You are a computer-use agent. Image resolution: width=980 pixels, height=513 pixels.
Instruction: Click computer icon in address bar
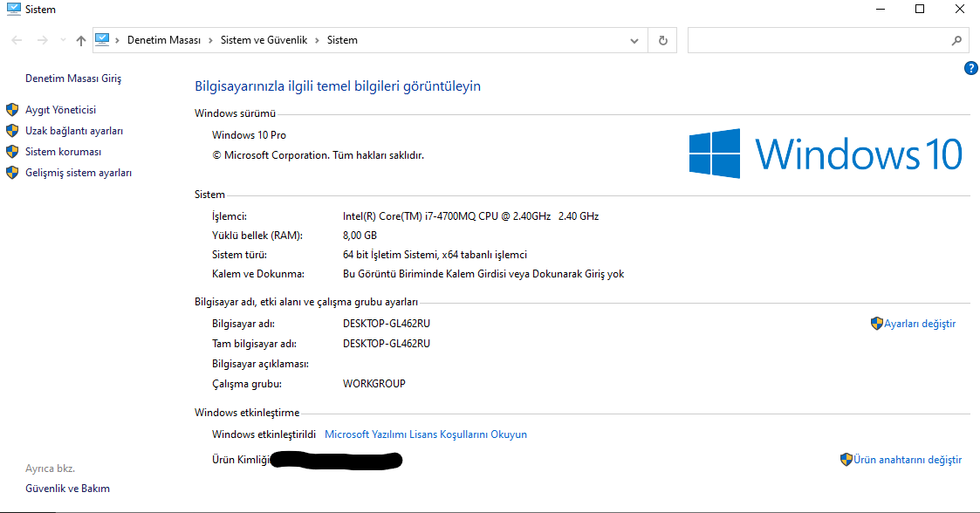[x=102, y=39]
